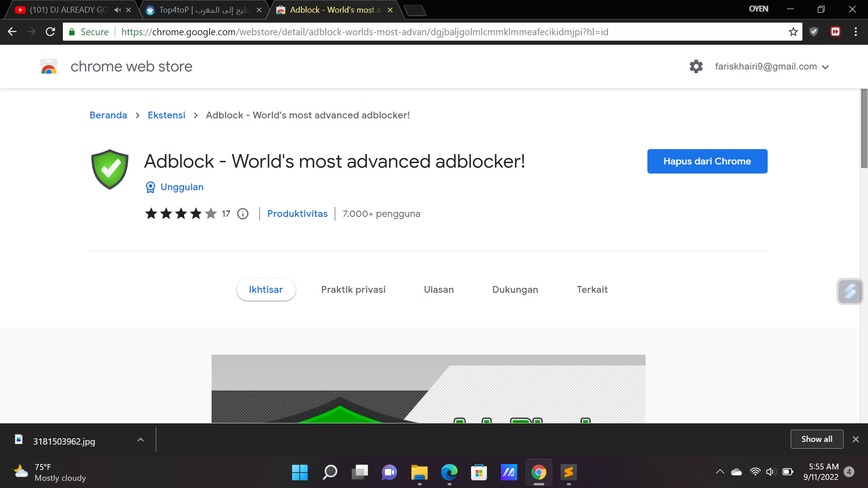Open the shield adblock extension icon
The image size is (868, 488).
[x=814, y=32]
